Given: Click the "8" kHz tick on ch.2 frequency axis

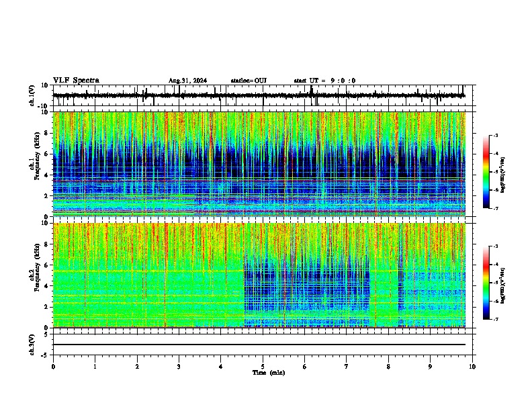Looking at the screenshot, I should (47, 244).
